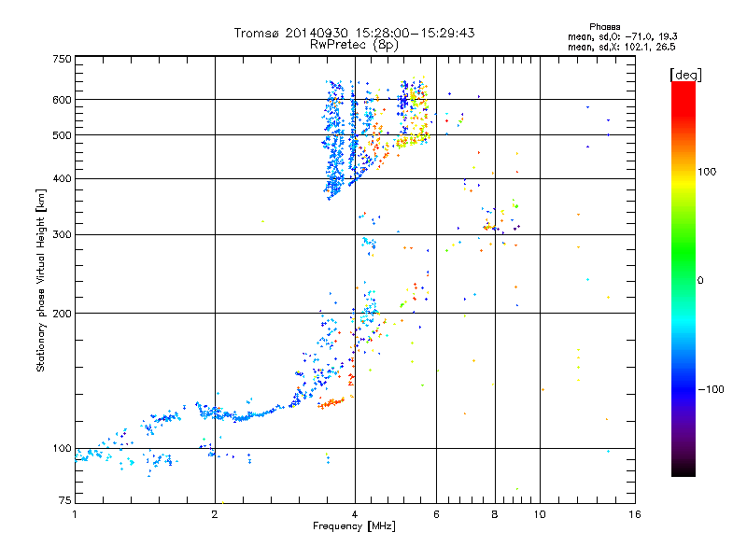Click the frequency axis tick "16"
This screenshot has width=747, height=560.
click(635, 514)
